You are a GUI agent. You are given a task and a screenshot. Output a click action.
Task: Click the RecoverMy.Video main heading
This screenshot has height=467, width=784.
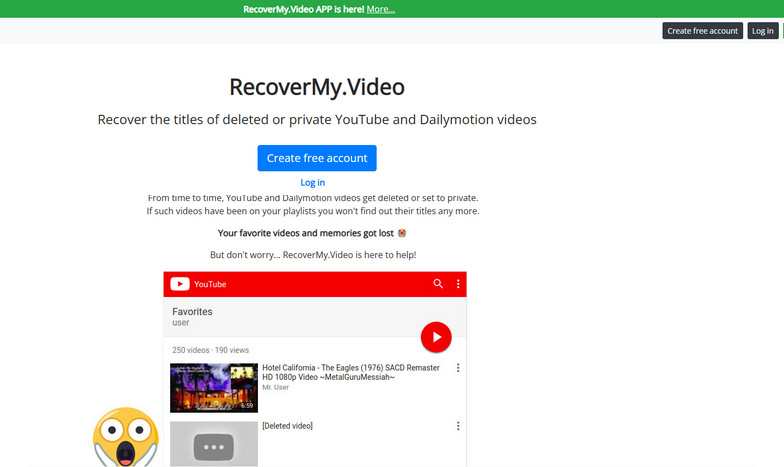click(317, 87)
